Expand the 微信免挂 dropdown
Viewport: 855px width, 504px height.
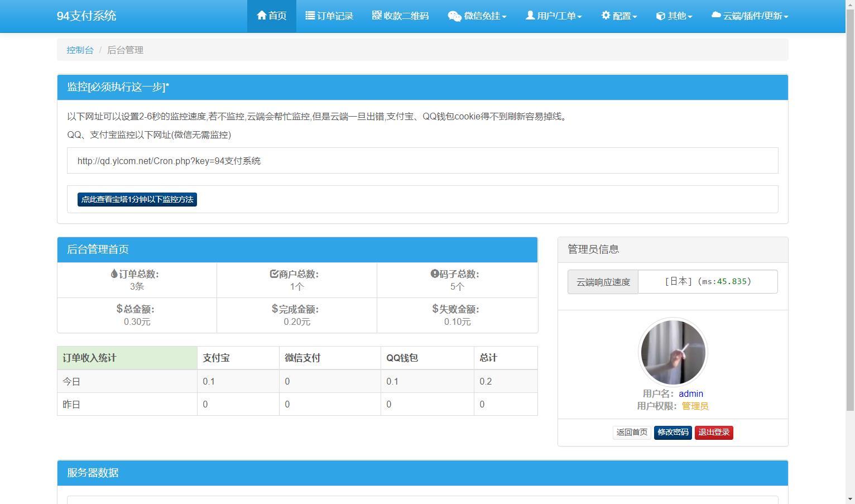pyautogui.click(x=477, y=16)
